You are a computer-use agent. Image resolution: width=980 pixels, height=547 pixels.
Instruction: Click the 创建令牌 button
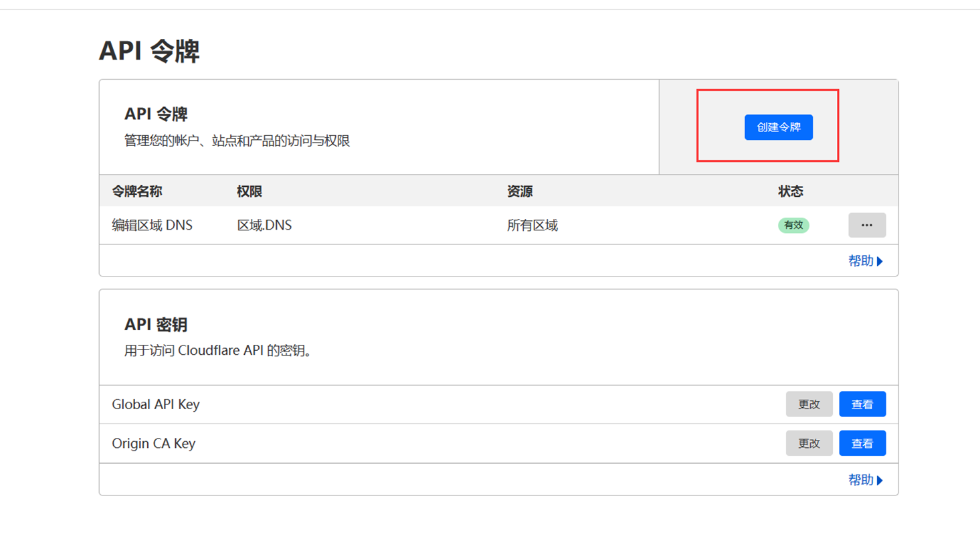pos(778,127)
